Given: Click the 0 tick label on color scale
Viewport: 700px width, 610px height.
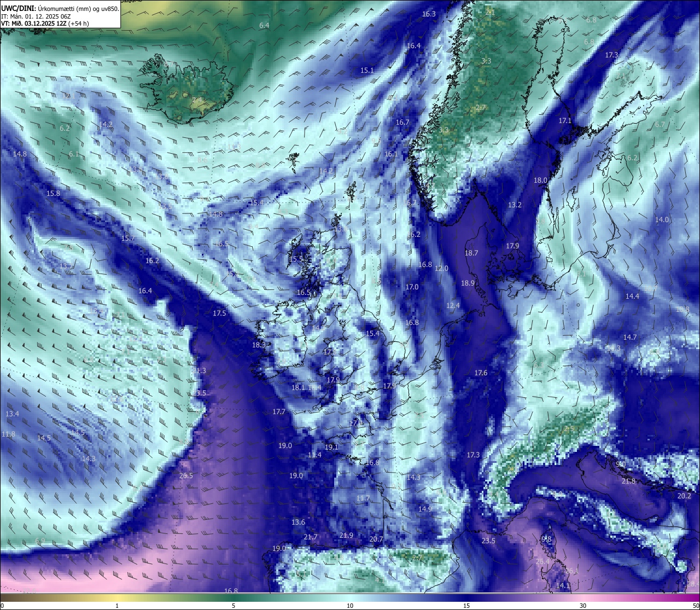Looking at the screenshot, I should [2, 606].
